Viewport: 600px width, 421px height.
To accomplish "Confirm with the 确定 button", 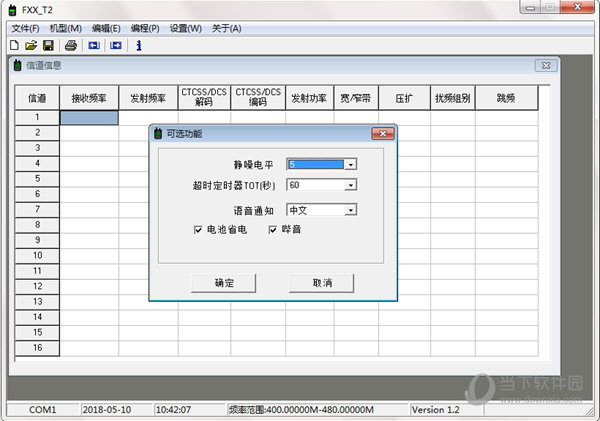I will (x=223, y=283).
